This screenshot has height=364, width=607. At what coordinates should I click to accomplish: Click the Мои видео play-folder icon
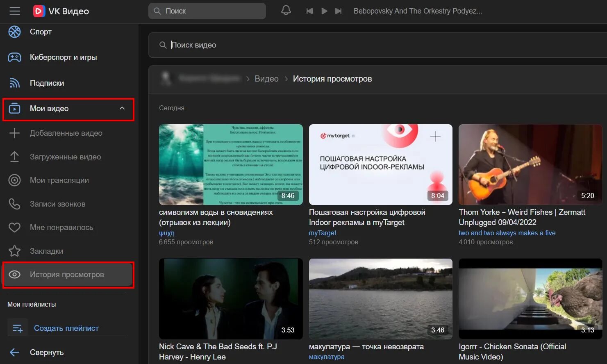coord(15,109)
